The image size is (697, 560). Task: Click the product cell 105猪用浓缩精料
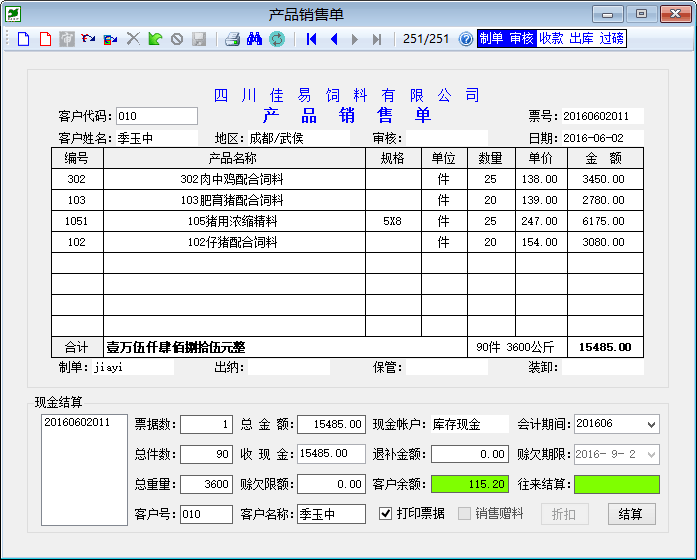click(x=234, y=221)
